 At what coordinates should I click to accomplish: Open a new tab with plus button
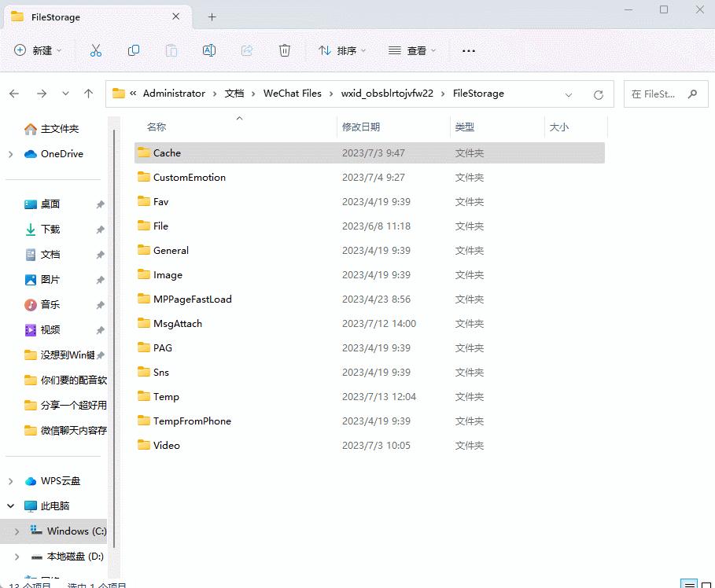click(x=212, y=17)
